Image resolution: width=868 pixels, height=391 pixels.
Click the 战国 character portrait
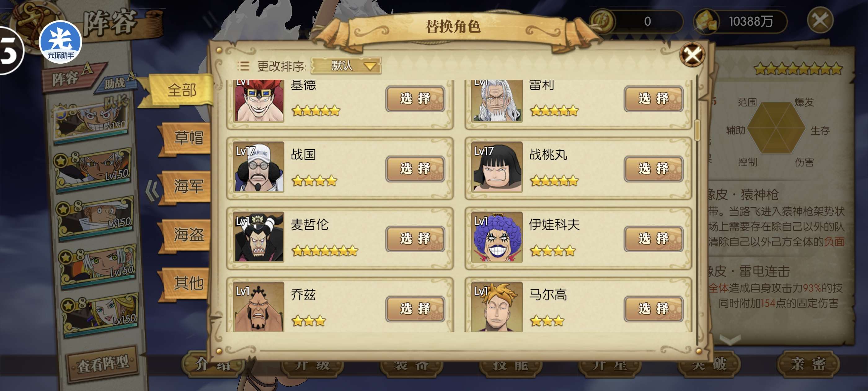point(259,167)
